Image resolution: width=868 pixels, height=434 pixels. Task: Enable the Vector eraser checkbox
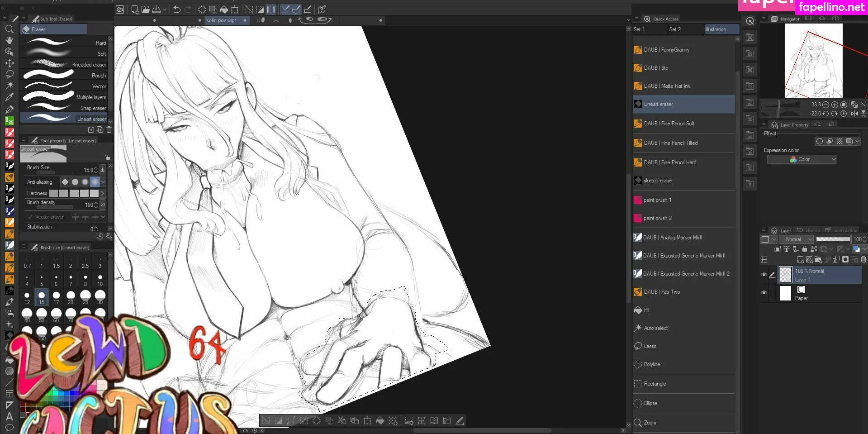click(x=30, y=217)
